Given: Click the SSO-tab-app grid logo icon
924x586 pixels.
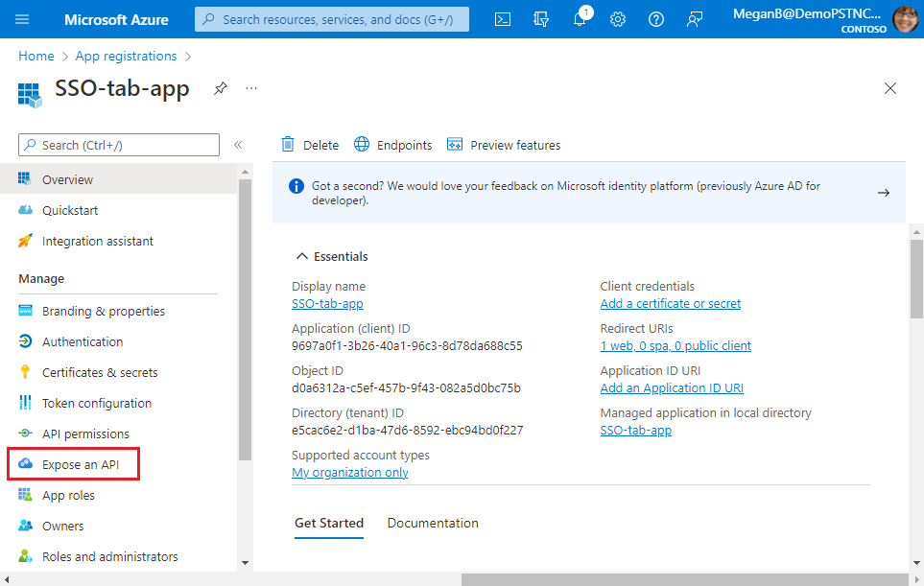Looking at the screenshot, I should (x=30, y=95).
